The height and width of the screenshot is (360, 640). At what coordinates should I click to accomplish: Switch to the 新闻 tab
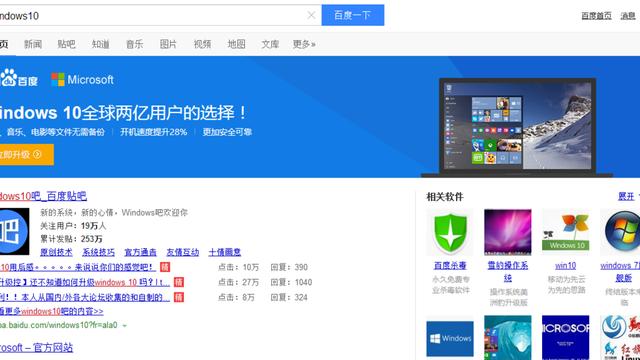coord(33,44)
